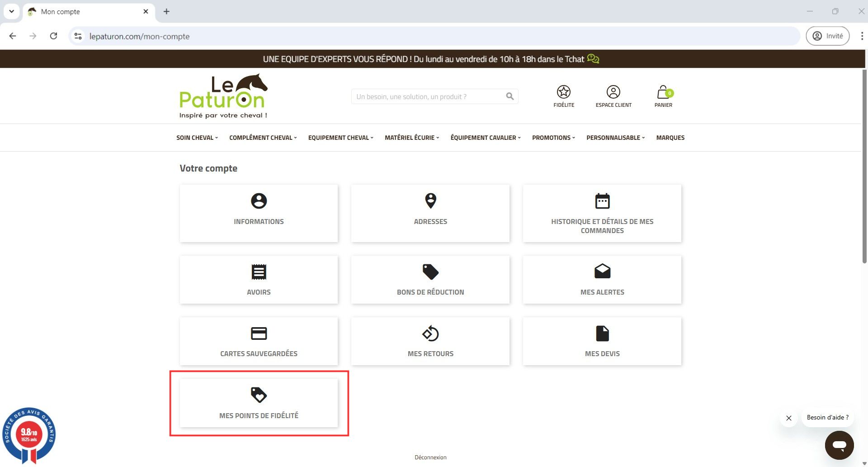868x467 pixels.
Task: Click the product search input field
Action: click(x=427, y=96)
